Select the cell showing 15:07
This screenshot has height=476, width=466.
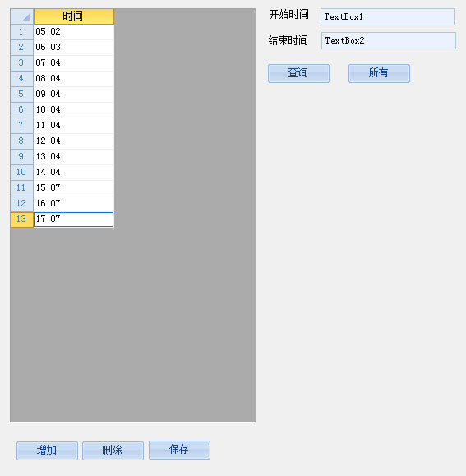74,188
